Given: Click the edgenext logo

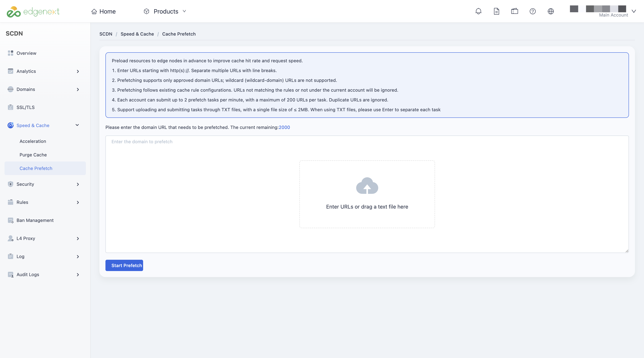Looking at the screenshot, I should [x=33, y=11].
